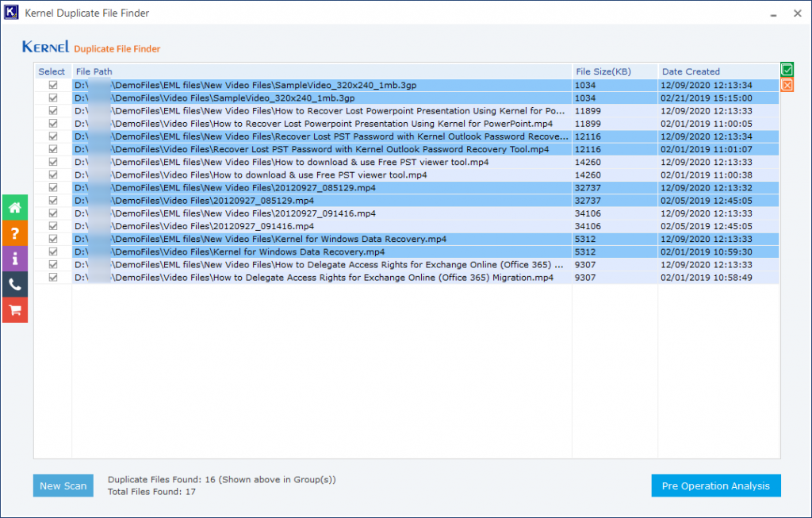
Task: Click the File Path column header
Action: (x=95, y=71)
